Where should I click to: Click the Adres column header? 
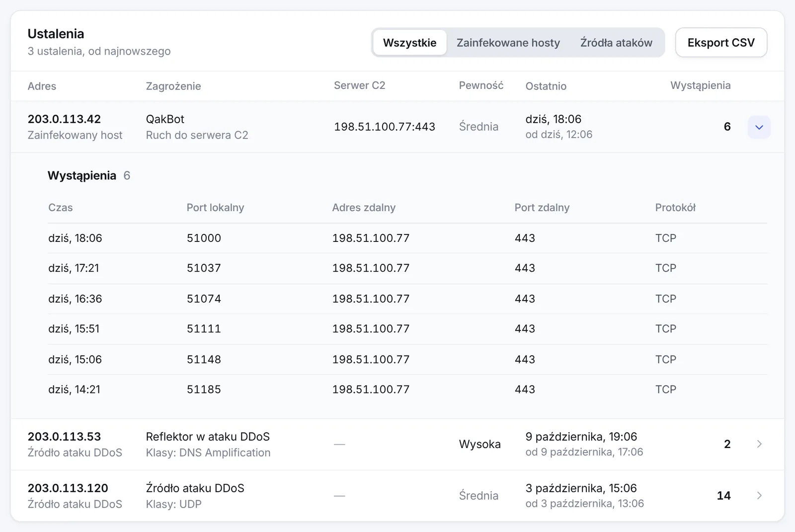[x=42, y=86]
